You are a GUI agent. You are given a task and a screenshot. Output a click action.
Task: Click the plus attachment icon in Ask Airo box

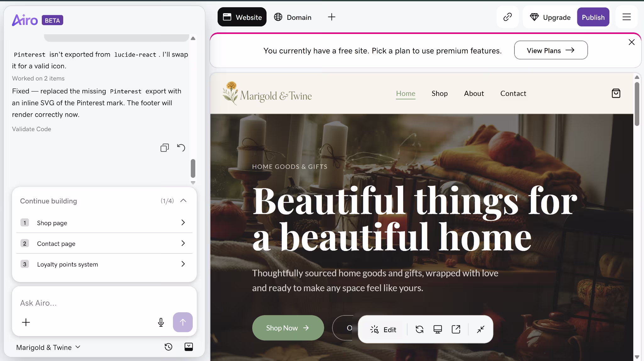[26, 322]
